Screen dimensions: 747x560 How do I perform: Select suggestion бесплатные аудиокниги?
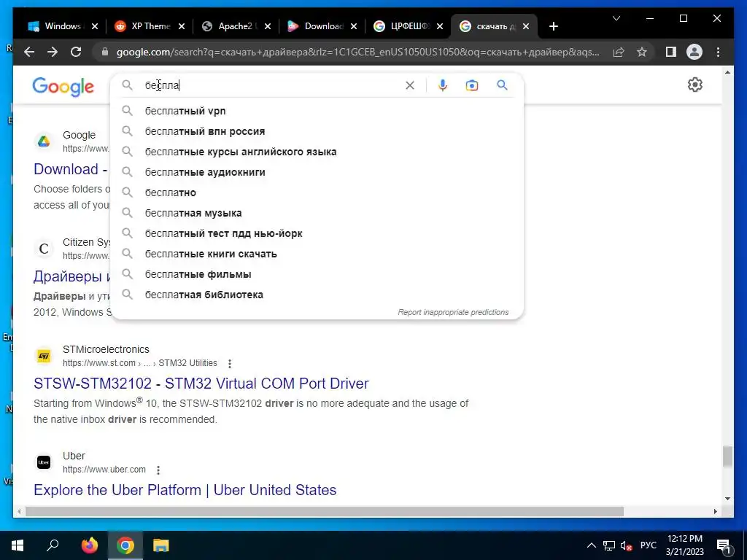(x=317, y=172)
